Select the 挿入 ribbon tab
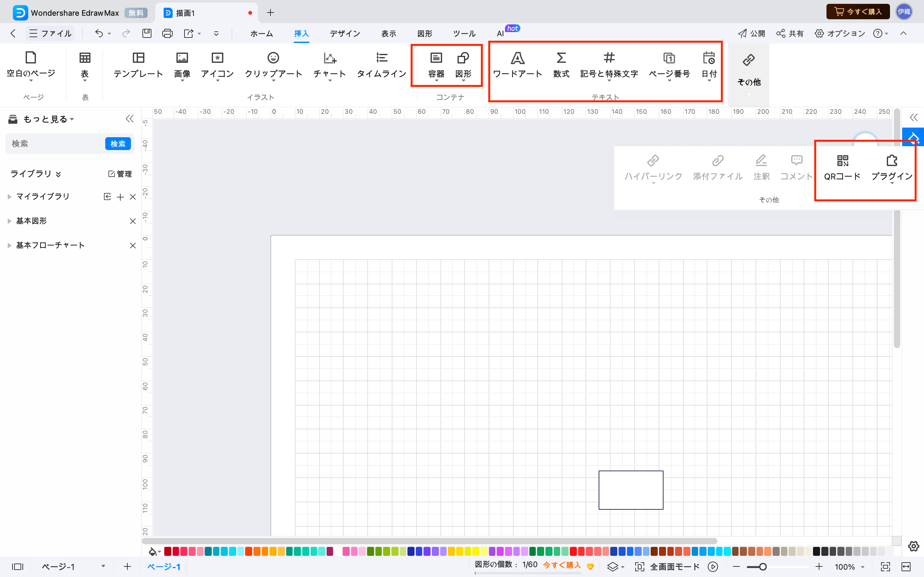The width and height of the screenshot is (924, 577). click(x=301, y=33)
